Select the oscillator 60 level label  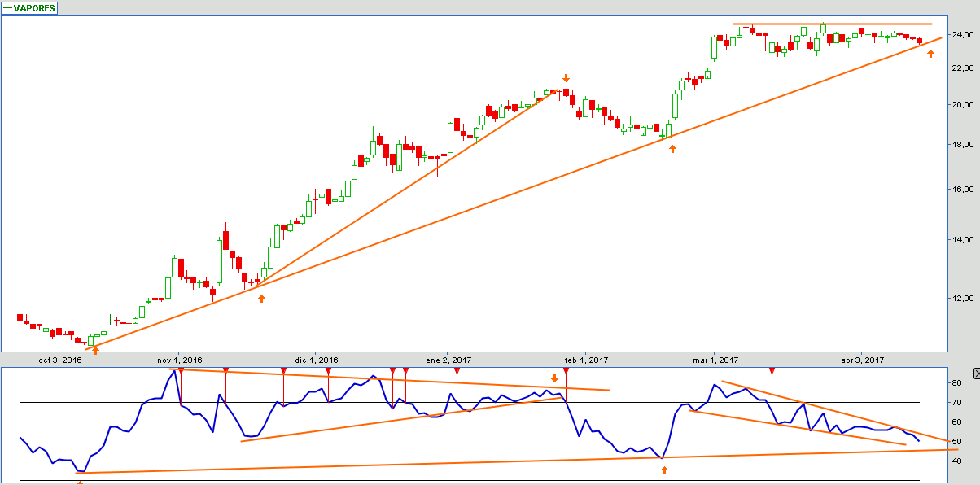(958, 422)
